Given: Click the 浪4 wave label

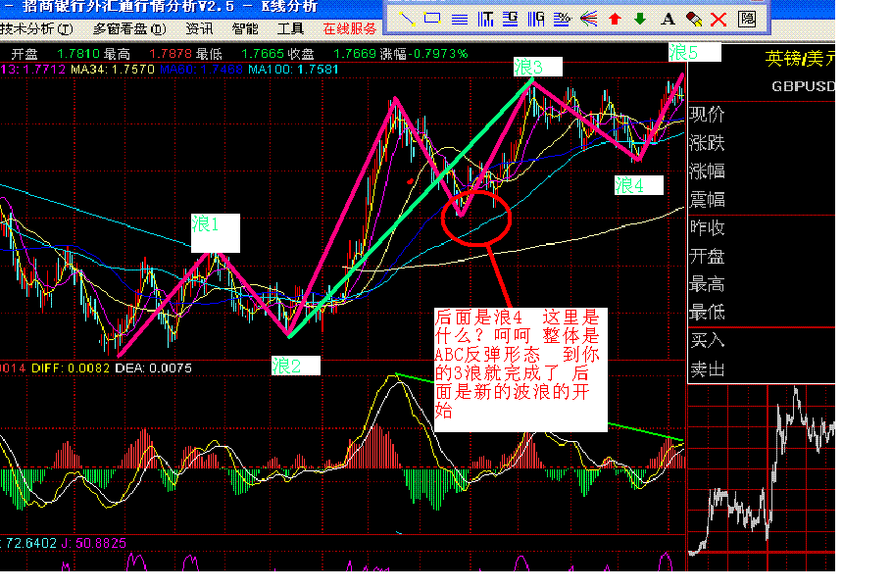Looking at the screenshot, I should (x=639, y=185).
